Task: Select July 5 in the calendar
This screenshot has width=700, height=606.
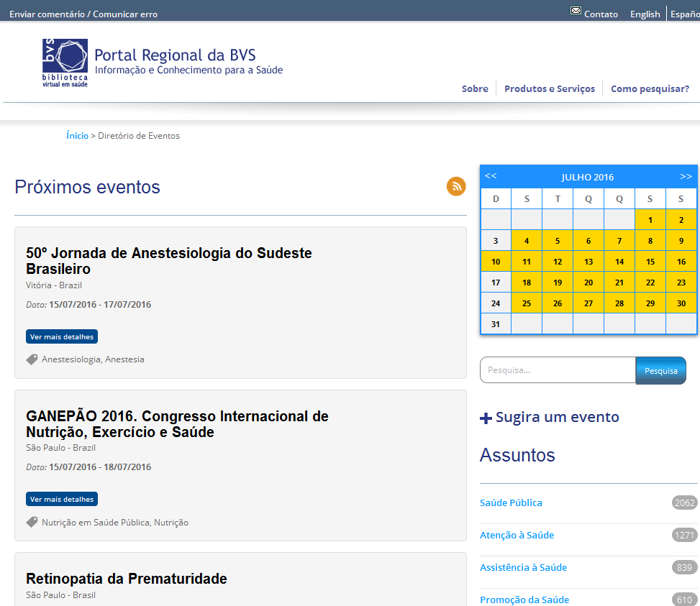Action: [x=557, y=241]
